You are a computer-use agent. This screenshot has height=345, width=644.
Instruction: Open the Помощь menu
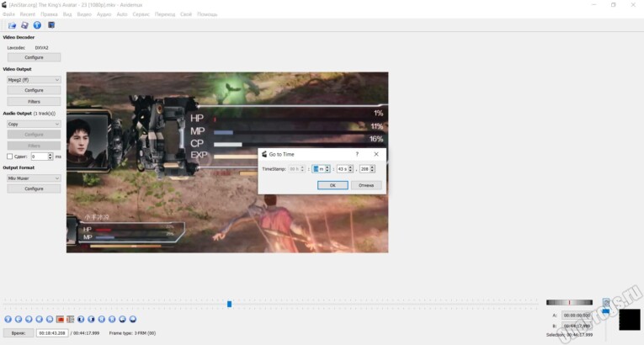(207, 14)
